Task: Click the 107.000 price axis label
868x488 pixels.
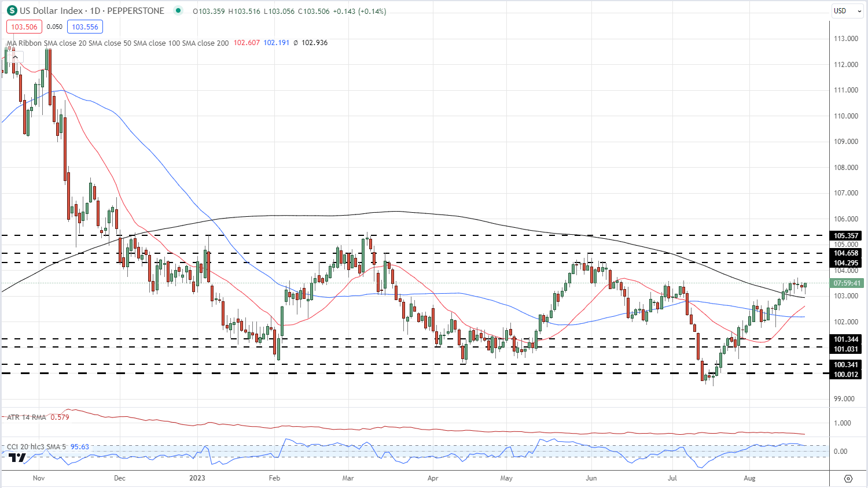Action: tap(846, 193)
